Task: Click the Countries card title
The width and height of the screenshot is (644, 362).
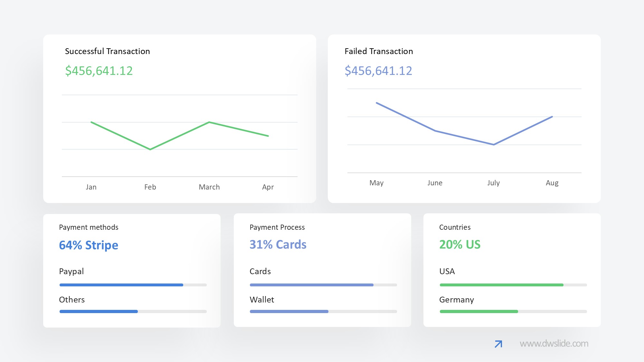Action: (x=455, y=227)
